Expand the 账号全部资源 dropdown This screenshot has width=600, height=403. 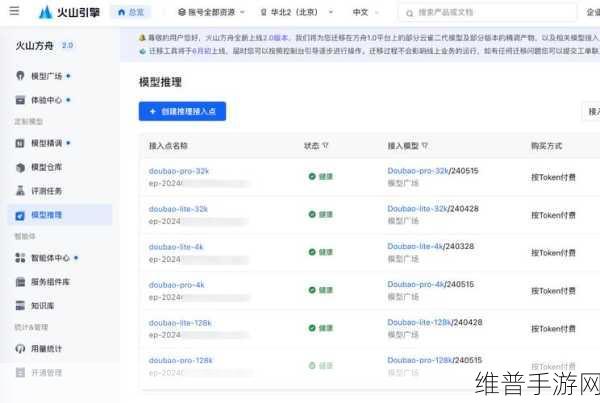click(x=211, y=12)
